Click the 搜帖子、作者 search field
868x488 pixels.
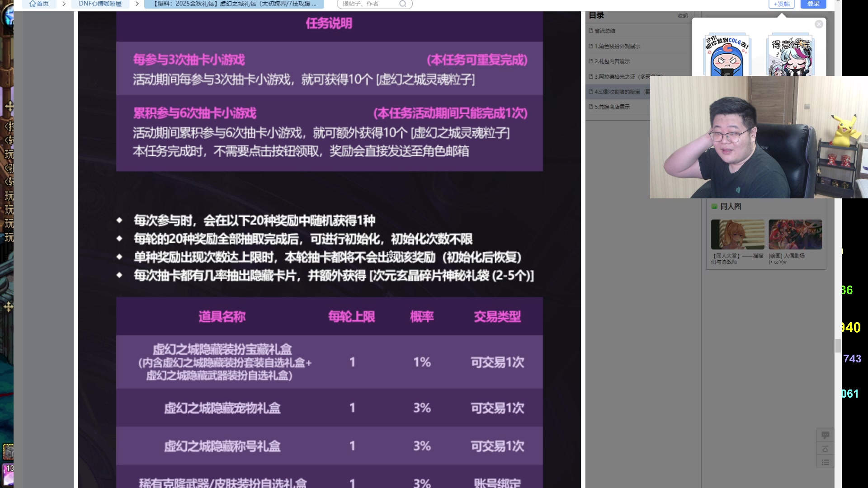[x=369, y=4]
